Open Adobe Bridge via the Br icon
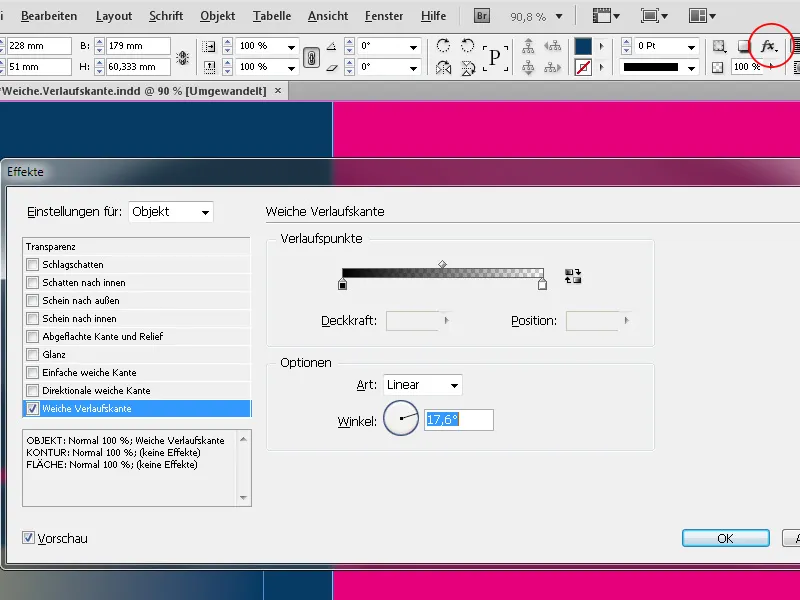The image size is (800, 600). (x=482, y=16)
